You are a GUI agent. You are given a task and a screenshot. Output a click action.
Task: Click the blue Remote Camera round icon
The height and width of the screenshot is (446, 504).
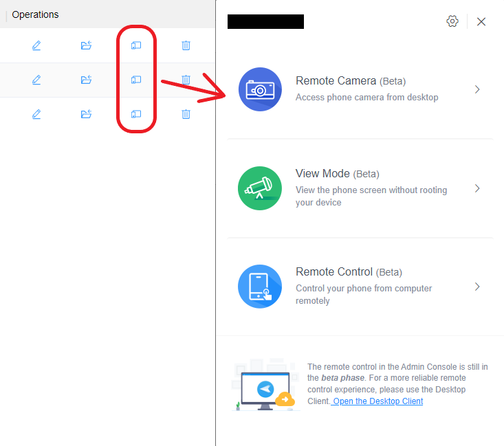point(260,89)
